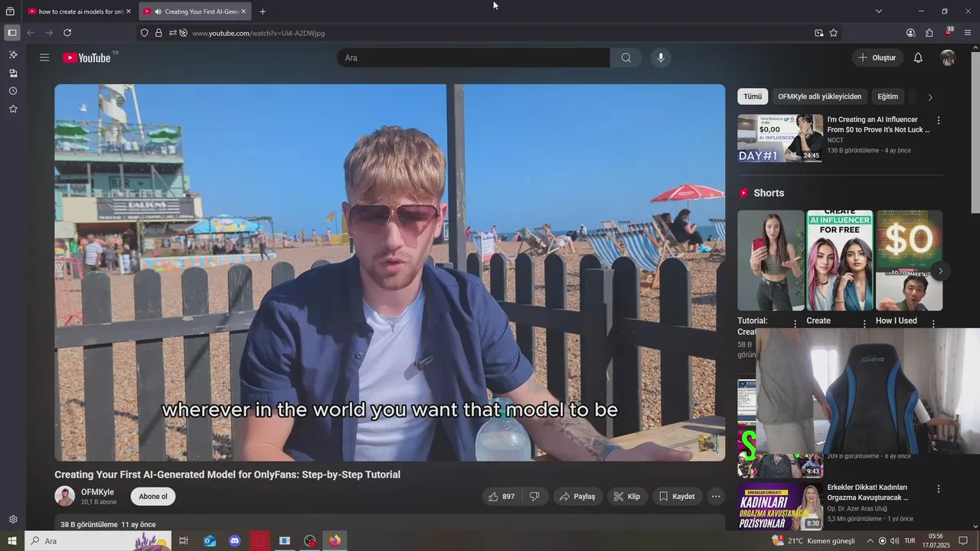Click the Klip button
Image resolution: width=980 pixels, height=551 pixels.
tap(628, 497)
